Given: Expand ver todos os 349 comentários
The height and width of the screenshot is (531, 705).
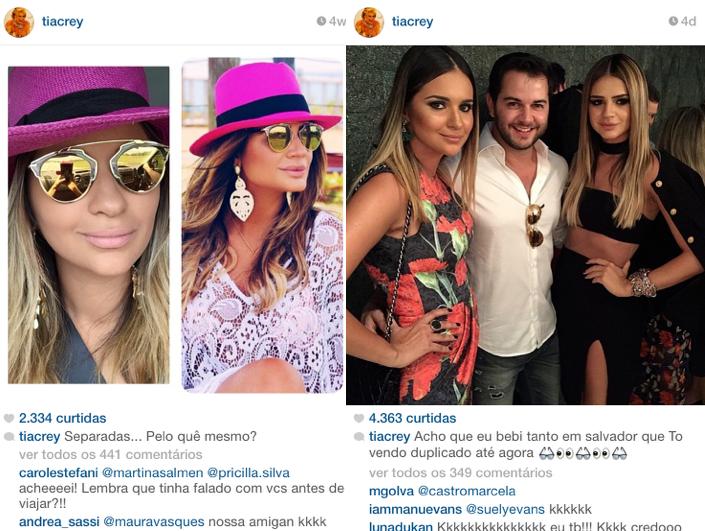Looking at the screenshot, I should 460,473.
